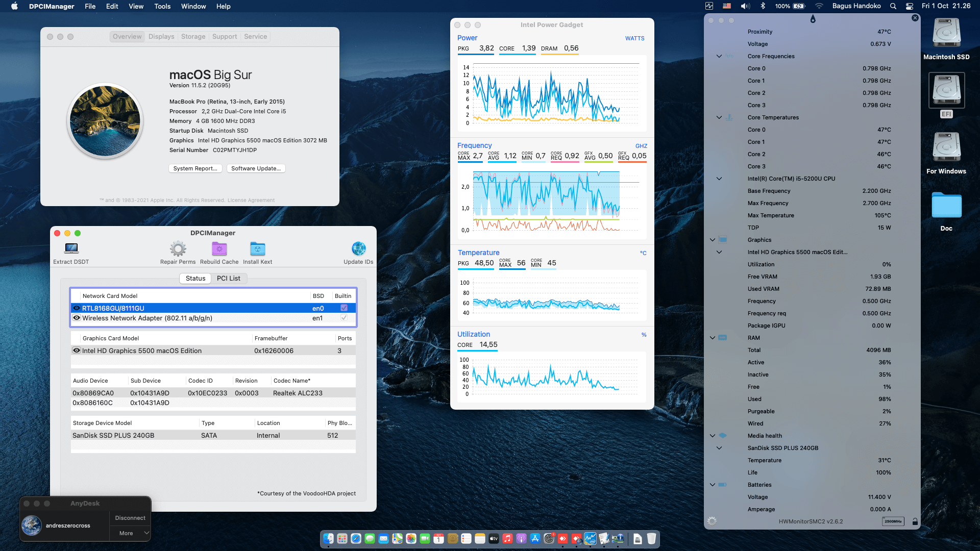The height and width of the screenshot is (551, 980).
Task: Click the Repair Perms gear icon
Action: click(x=178, y=248)
